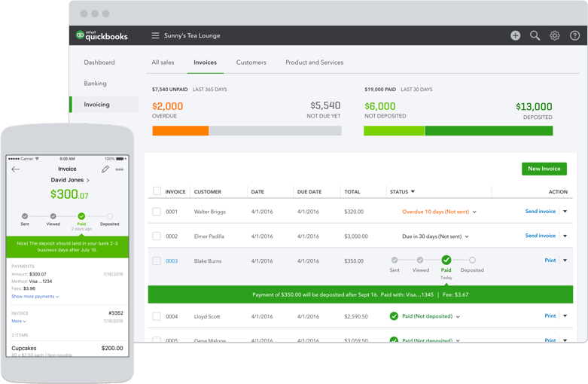Click Print for invoice 0004
Image resolution: width=588 pixels, height=384 pixels.
coord(550,315)
